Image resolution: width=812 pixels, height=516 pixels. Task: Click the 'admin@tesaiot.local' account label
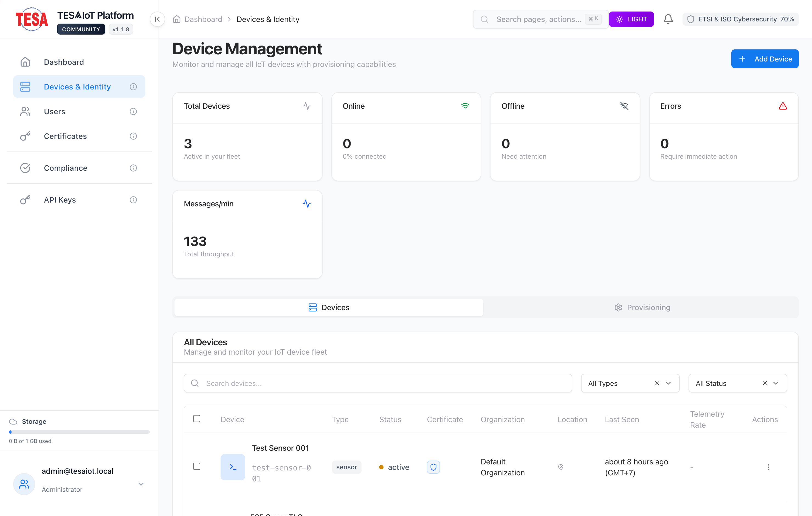click(77, 471)
